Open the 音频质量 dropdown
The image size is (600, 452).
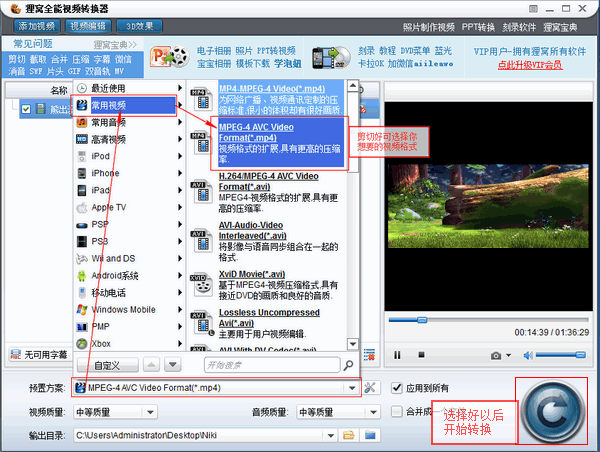click(338, 412)
